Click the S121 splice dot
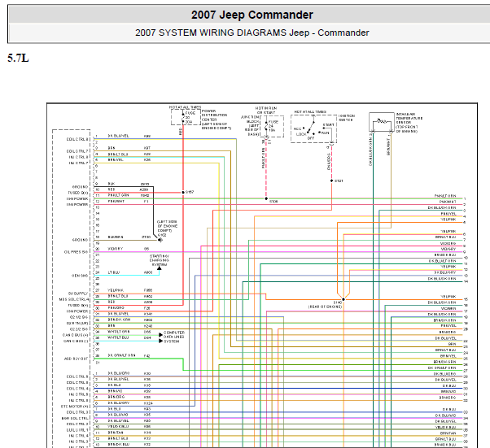The height and width of the screenshot is (448, 490). (331, 181)
